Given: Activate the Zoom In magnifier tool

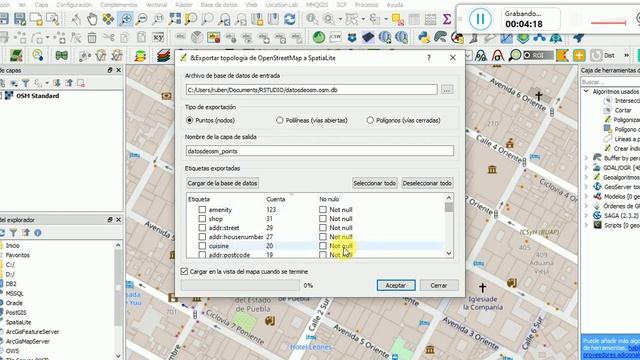Looking at the screenshot, I should [125, 19].
